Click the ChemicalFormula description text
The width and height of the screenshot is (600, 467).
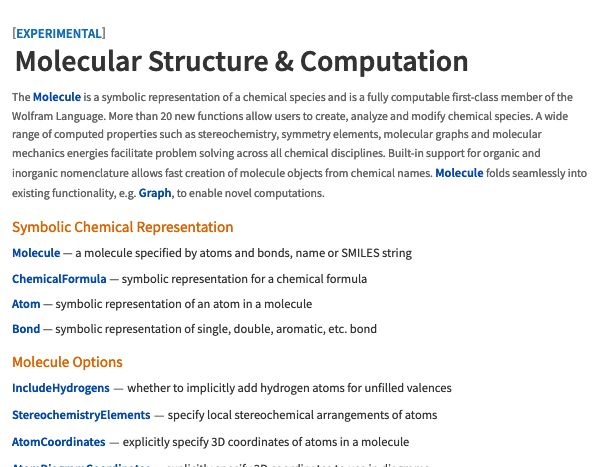coord(244,279)
